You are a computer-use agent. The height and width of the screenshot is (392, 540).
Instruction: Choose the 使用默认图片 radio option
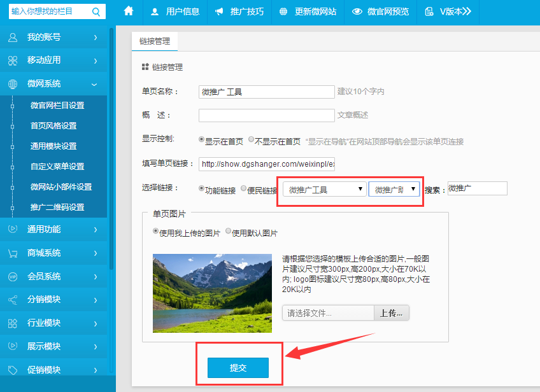tap(229, 232)
